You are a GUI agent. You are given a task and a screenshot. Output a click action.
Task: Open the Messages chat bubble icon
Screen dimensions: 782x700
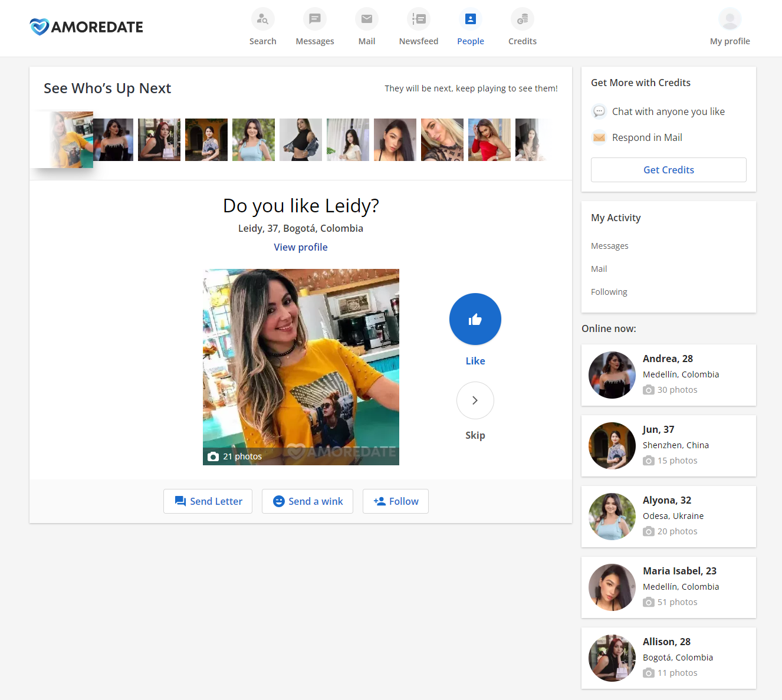(314, 18)
